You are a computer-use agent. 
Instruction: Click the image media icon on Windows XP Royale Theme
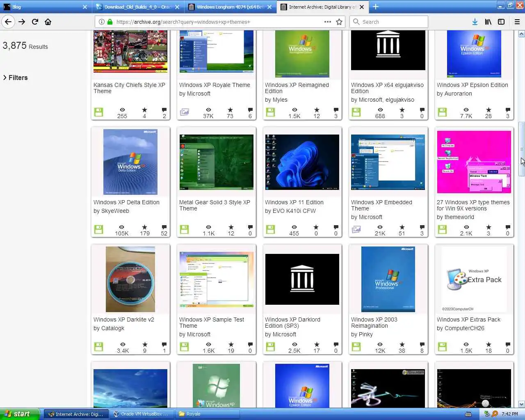[x=185, y=112]
